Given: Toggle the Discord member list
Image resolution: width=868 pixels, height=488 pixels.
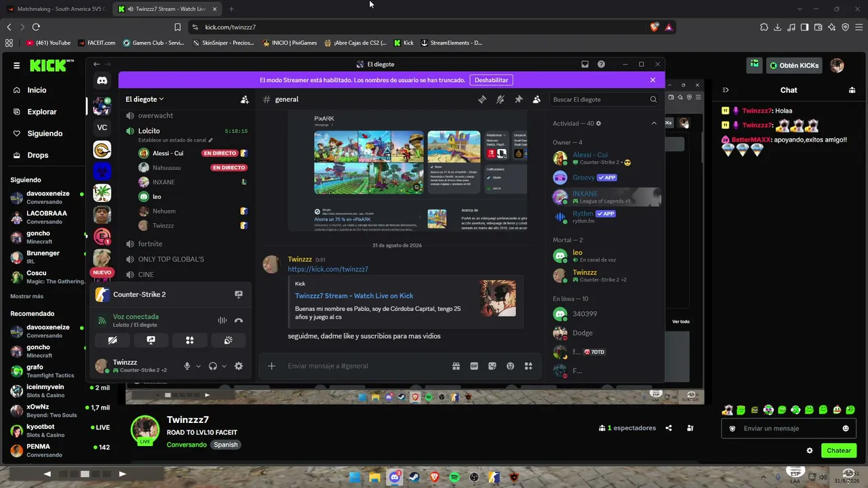Looking at the screenshot, I should tap(536, 100).
